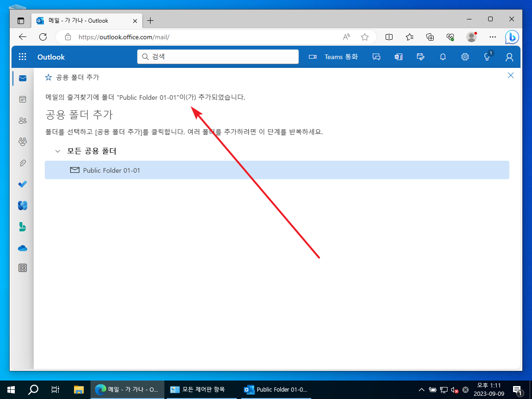Open Task View on taskbar
The width and height of the screenshot is (532, 399).
[x=55, y=389]
